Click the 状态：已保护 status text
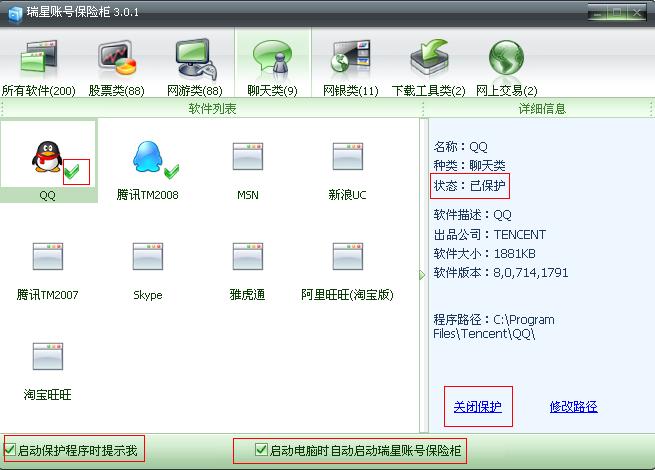This screenshot has height=470, width=655. tap(470, 185)
